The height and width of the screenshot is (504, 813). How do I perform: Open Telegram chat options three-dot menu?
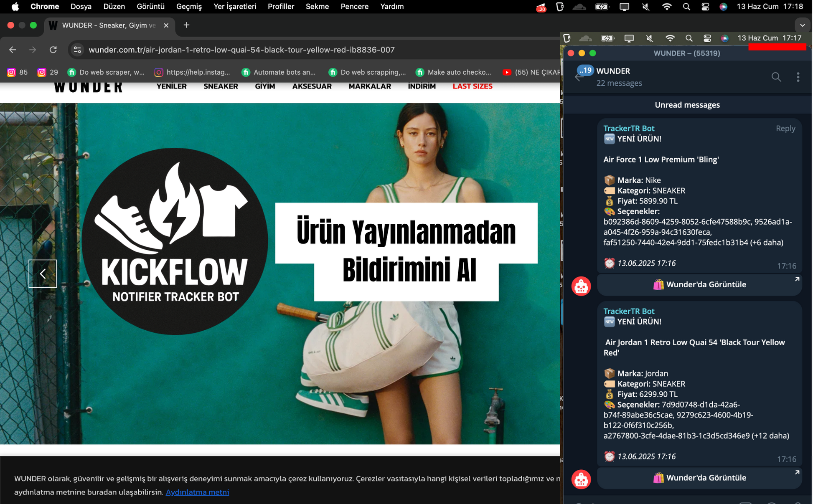tap(798, 77)
